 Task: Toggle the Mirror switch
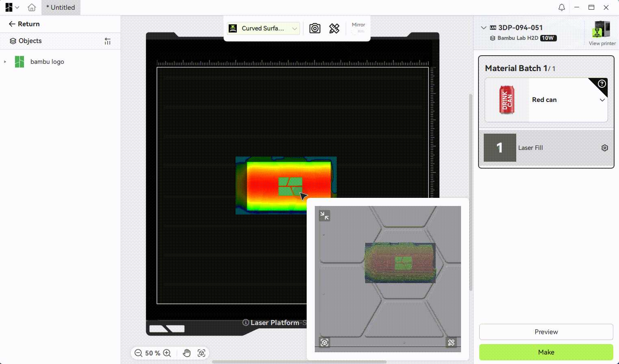(358, 31)
